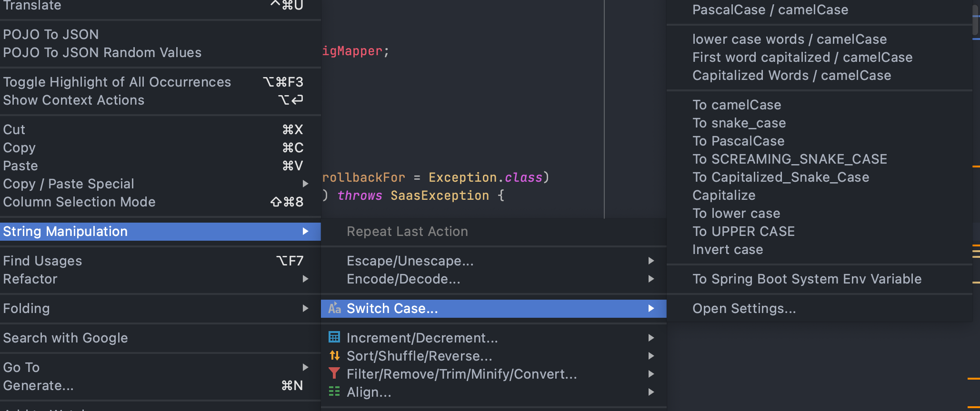980x411 pixels.
Task: Click the Switch Case Aa icon
Action: [335, 308]
